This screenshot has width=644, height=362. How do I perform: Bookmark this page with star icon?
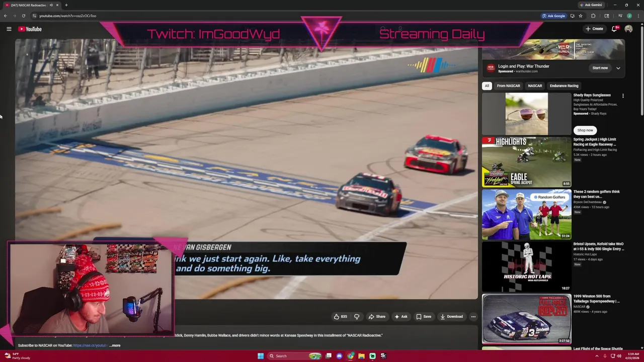(x=580, y=16)
